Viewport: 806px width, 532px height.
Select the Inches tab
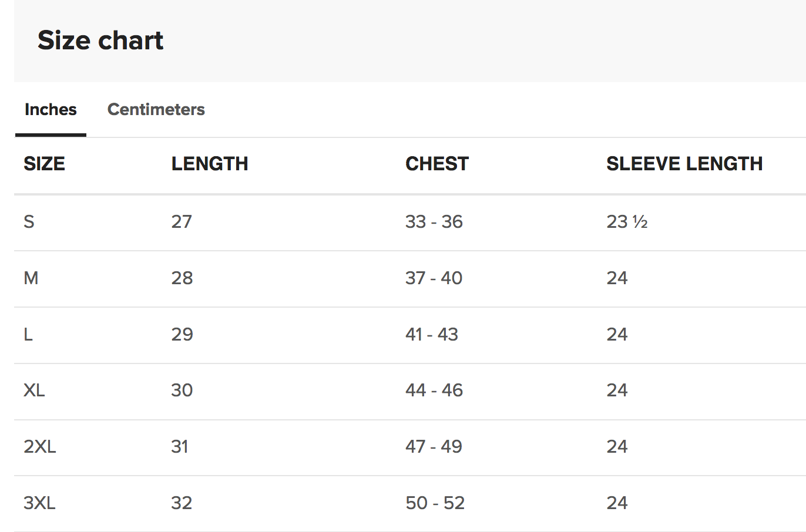pyautogui.click(x=51, y=110)
